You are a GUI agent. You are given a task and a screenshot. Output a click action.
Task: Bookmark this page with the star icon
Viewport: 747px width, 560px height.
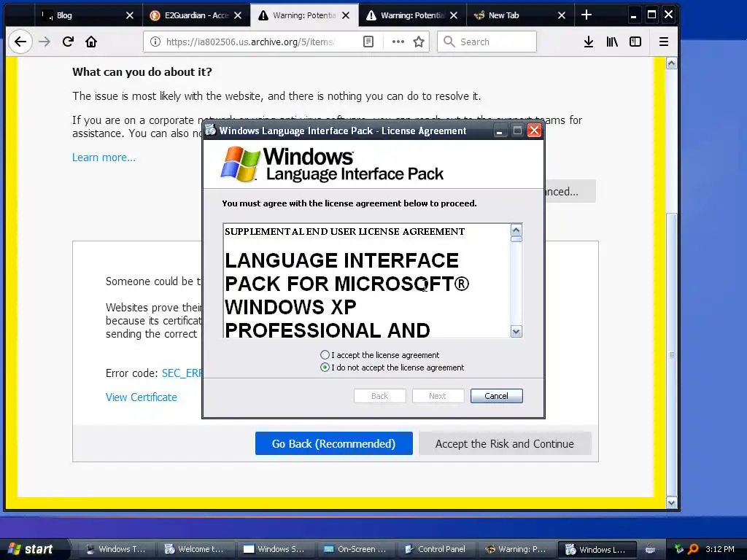[x=419, y=42]
